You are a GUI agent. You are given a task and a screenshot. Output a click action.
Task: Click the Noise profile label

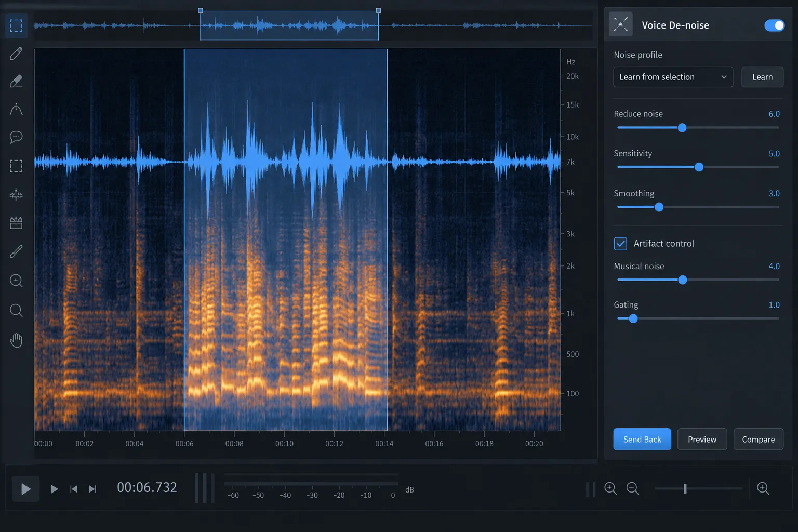(x=638, y=55)
